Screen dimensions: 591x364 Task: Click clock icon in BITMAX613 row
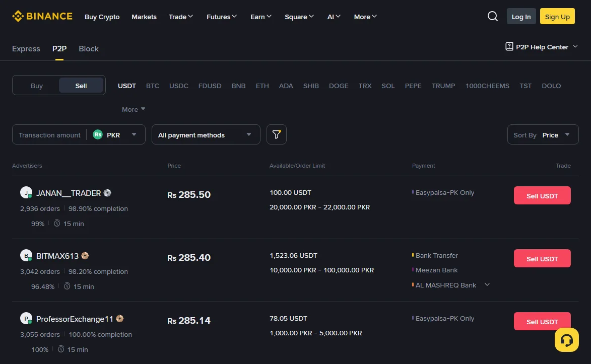click(67, 286)
